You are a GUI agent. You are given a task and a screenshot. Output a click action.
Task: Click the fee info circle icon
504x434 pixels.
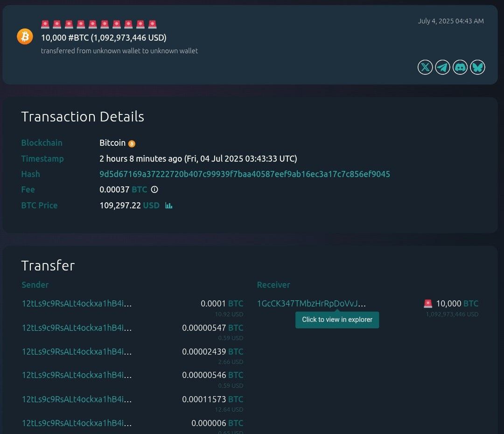point(154,190)
